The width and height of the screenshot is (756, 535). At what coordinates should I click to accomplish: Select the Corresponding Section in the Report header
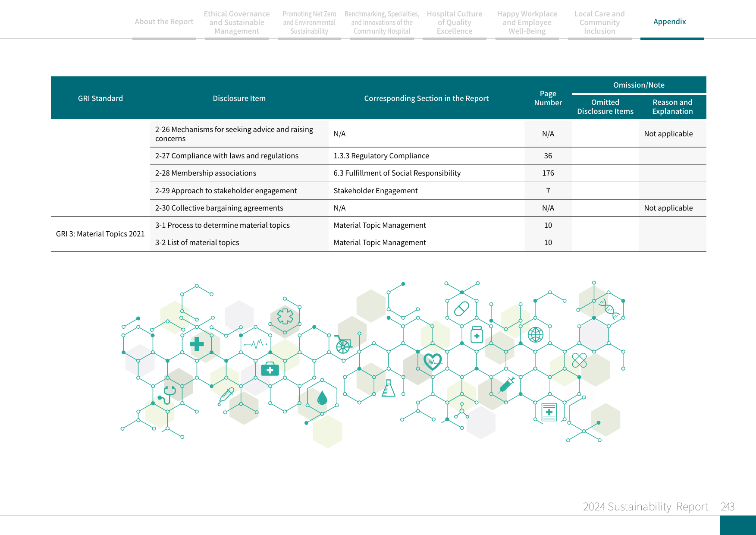pyautogui.click(x=426, y=98)
